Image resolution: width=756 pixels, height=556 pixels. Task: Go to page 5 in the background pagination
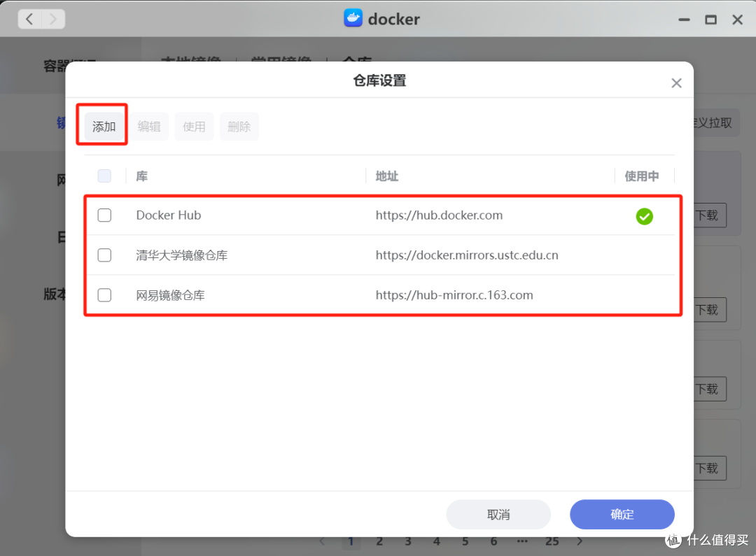(465, 541)
